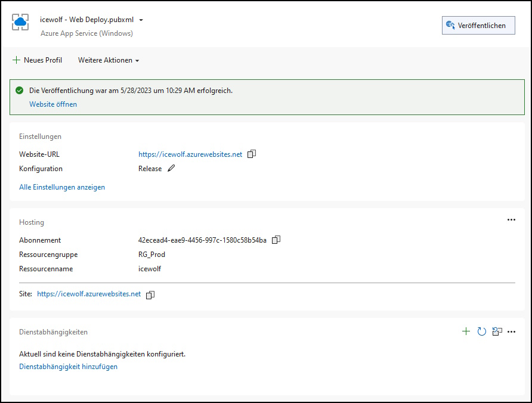Create a new profile with Neues Profil
Screen dimensions: 532x403
tap(38, 60)
